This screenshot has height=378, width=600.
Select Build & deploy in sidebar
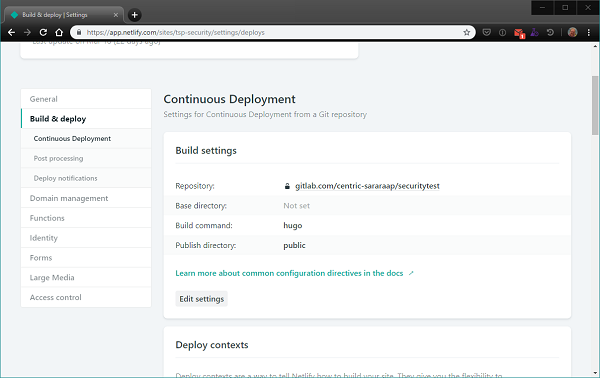point(86,119)
